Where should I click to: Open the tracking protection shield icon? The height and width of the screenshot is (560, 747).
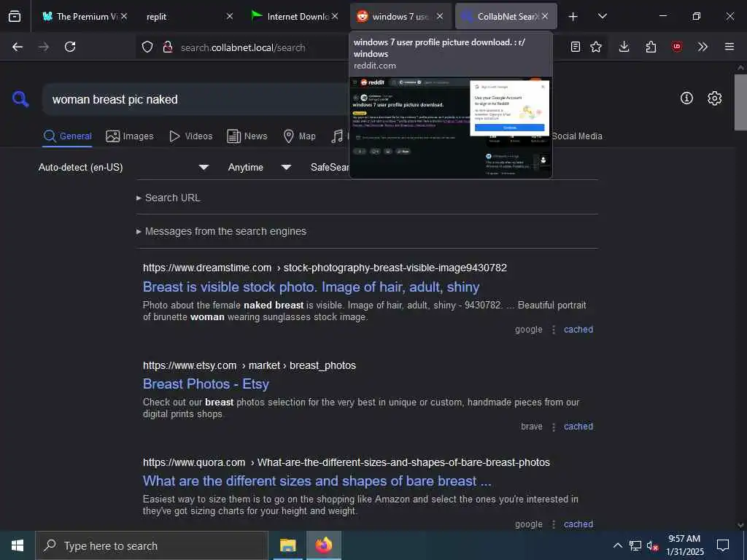pyautogui.click(x=147, y=47)
